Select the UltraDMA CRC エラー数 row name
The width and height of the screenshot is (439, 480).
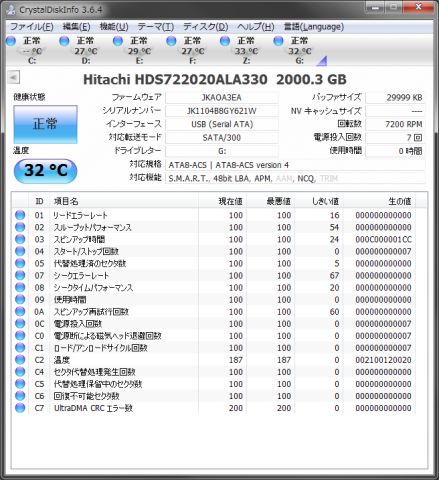point(93,408)
